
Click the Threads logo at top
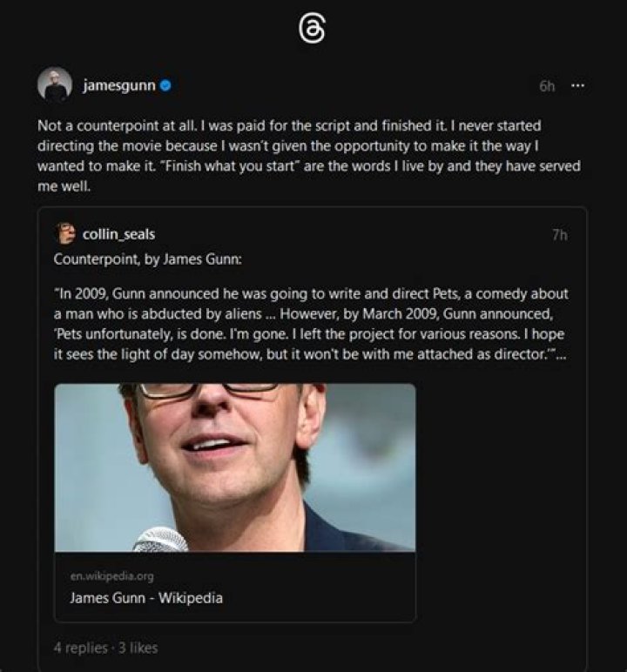(x=313, y=30)
